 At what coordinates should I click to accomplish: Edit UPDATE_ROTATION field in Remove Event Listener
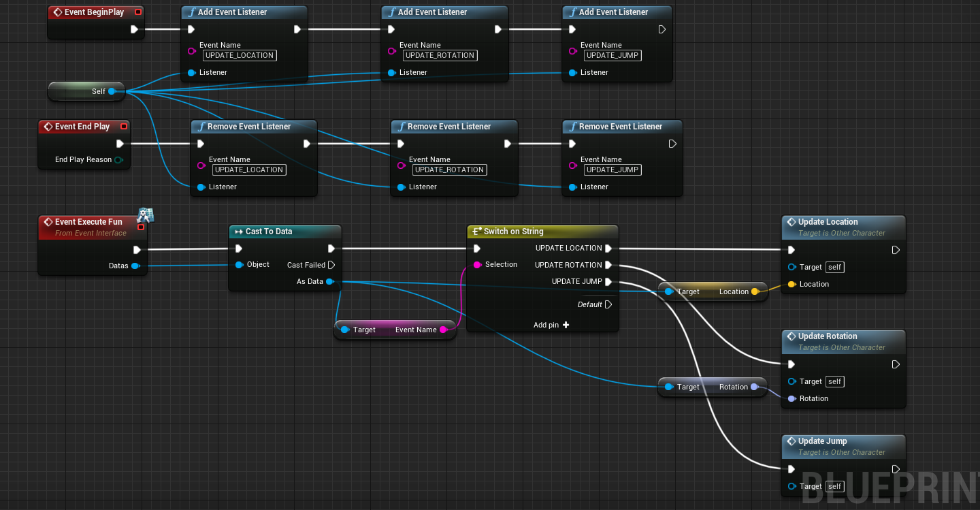[449, 170]
